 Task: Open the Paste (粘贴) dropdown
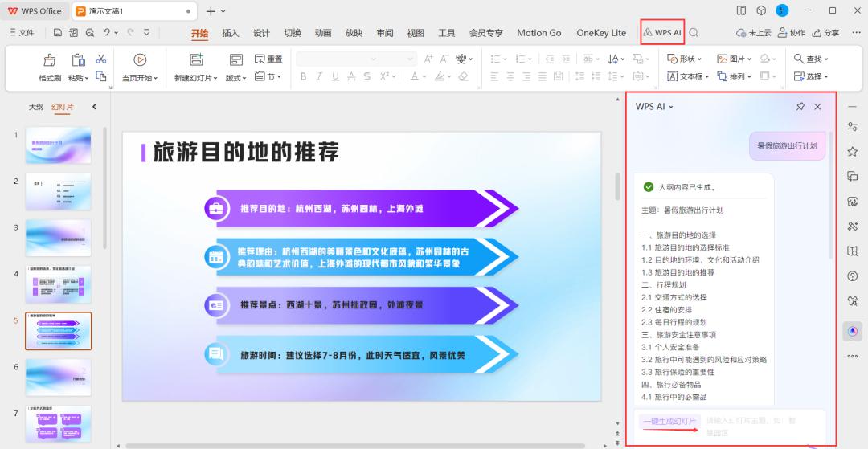[79, 78]
